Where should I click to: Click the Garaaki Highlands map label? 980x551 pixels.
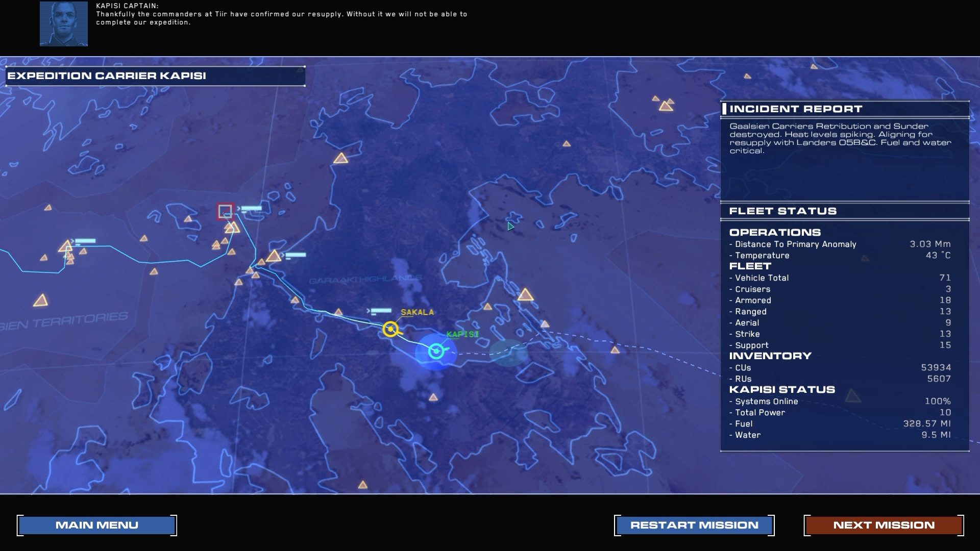click(365, 280)
